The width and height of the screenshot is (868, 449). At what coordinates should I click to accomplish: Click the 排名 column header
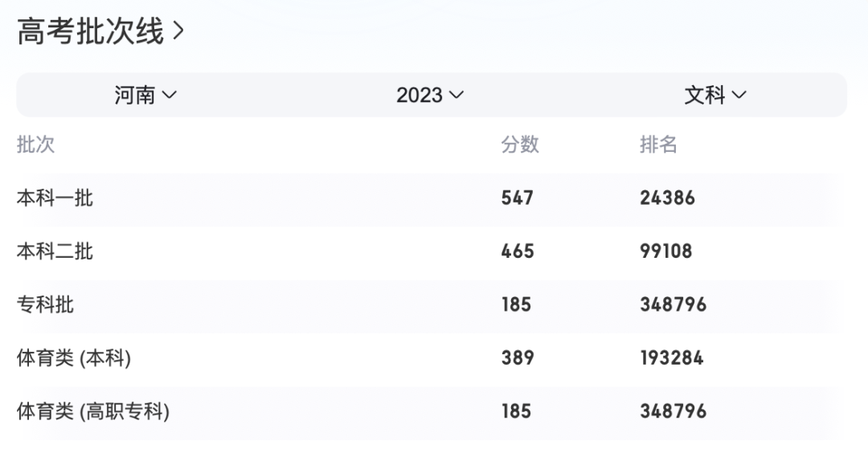coord(658,145)
